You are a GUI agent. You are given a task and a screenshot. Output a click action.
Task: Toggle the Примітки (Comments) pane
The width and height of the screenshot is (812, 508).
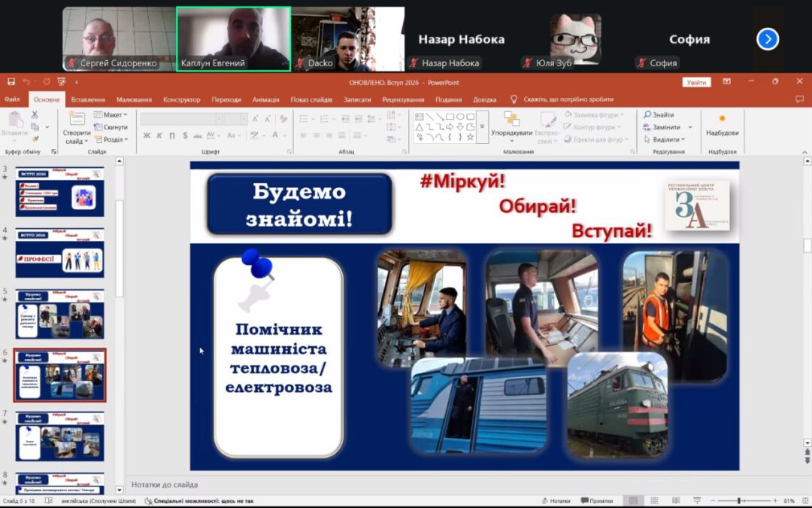(x=596, y=500)
